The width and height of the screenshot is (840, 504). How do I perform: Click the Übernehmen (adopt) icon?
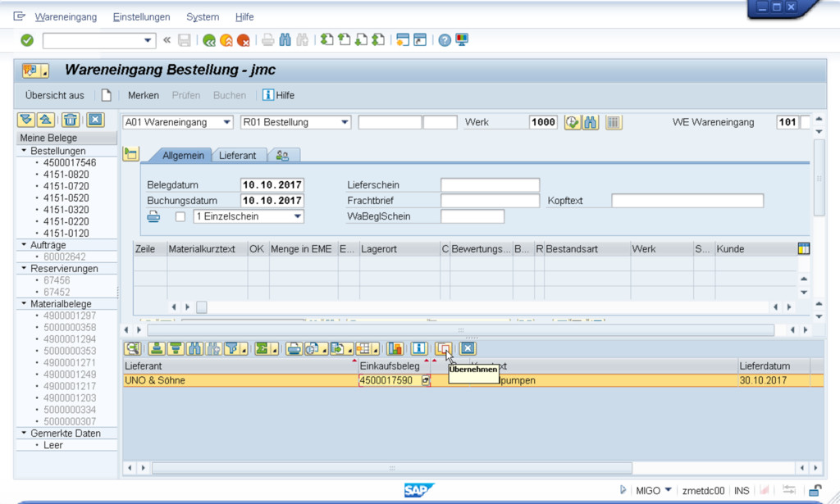click(x=443, y=348)
